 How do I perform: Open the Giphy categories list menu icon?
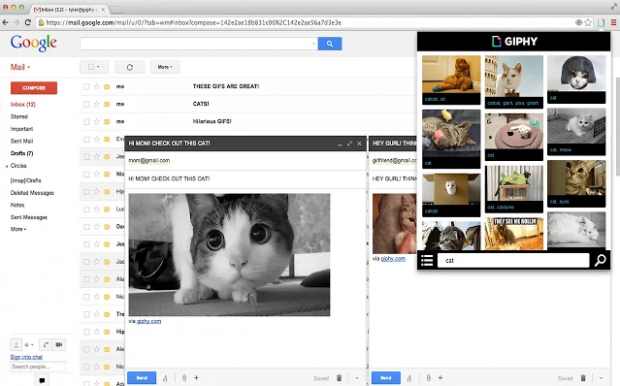coord(427,260)
